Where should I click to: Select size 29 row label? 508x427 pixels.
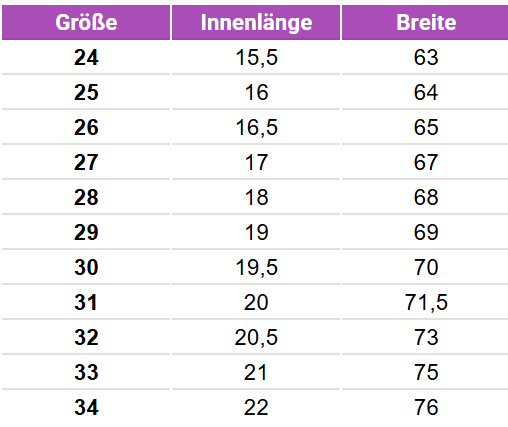click(x=86, y=232)
